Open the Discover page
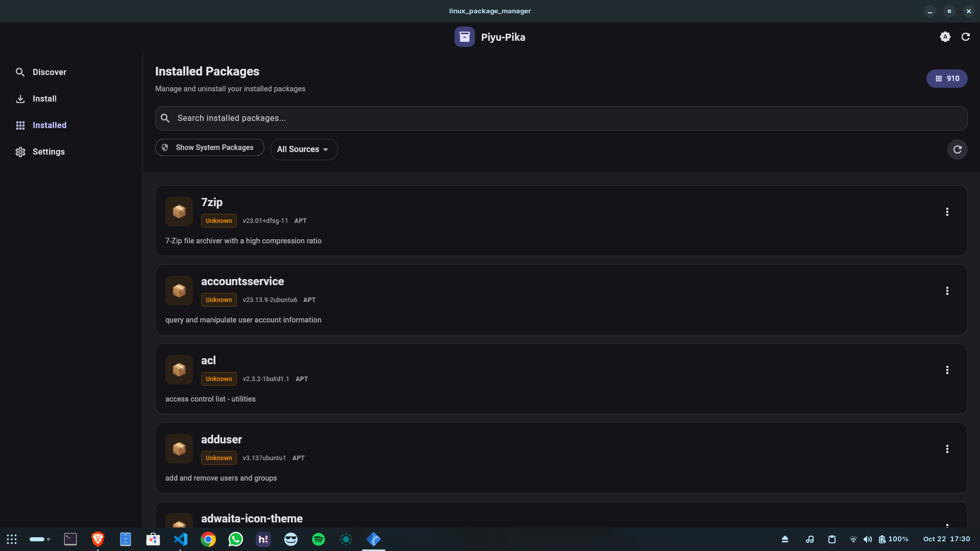The width and height of the screenshot is (980, 551). pos(49,72)
